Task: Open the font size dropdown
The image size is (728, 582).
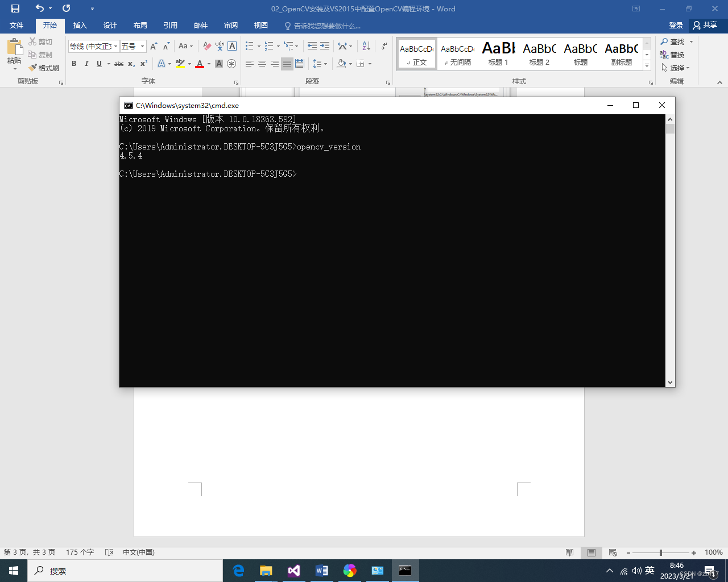Action: coord(142,45)
